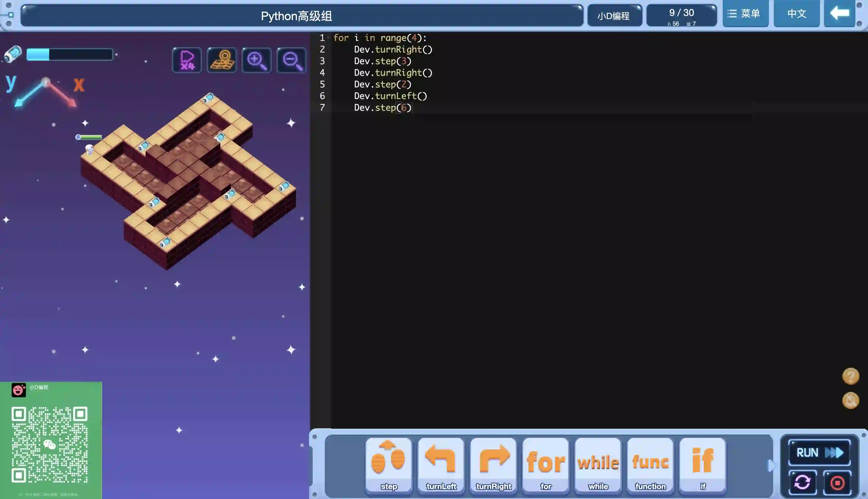Toggle the X4 speed playback icon
The width and height of the screenshot is (868, 499).
pos(187,60)
